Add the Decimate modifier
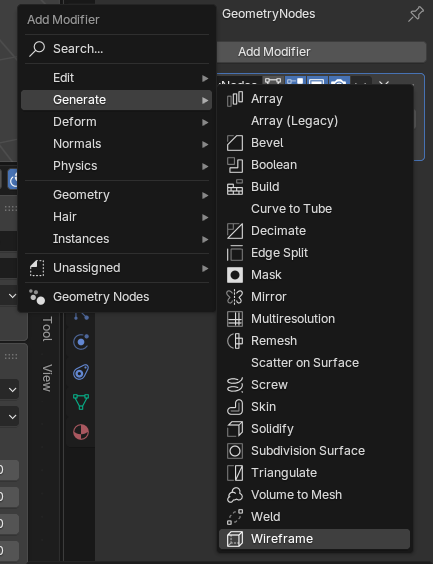433x564 pixels. click(x=314, y=231)
